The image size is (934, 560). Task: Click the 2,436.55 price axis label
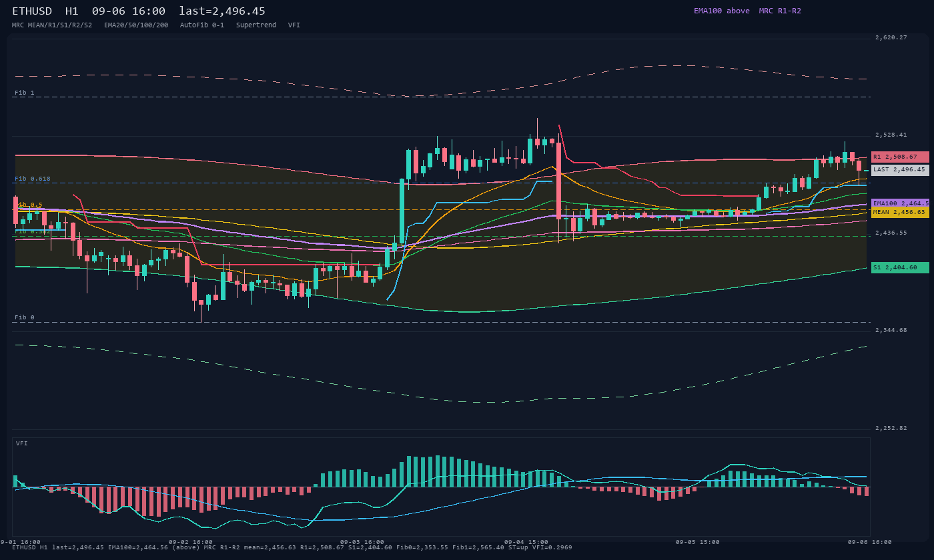coord(891,233)
